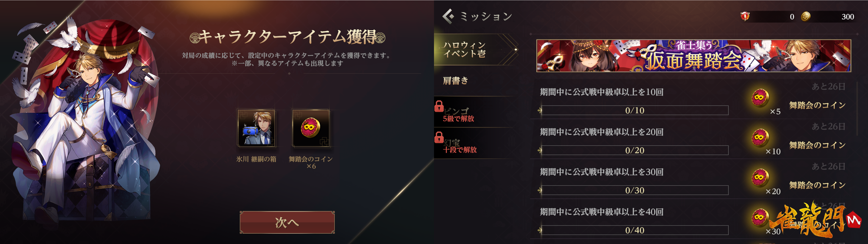868x244 pixels.
Task: Select the 公式戦中級卓以上を20回 mission row
Action: (x=694, y=139)
